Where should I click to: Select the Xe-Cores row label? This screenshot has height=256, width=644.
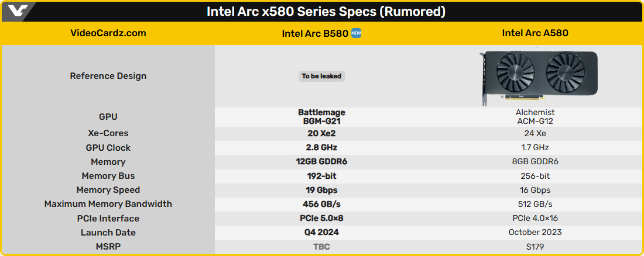[x=108, y=133]
